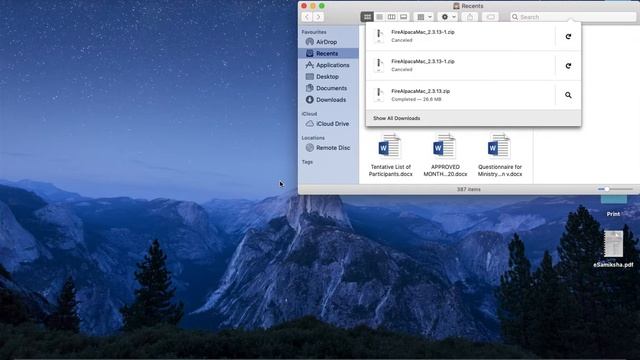Retry the second canceled FireAlpacaMac_2.3.13-1.zip download

[x=568, y=66]
